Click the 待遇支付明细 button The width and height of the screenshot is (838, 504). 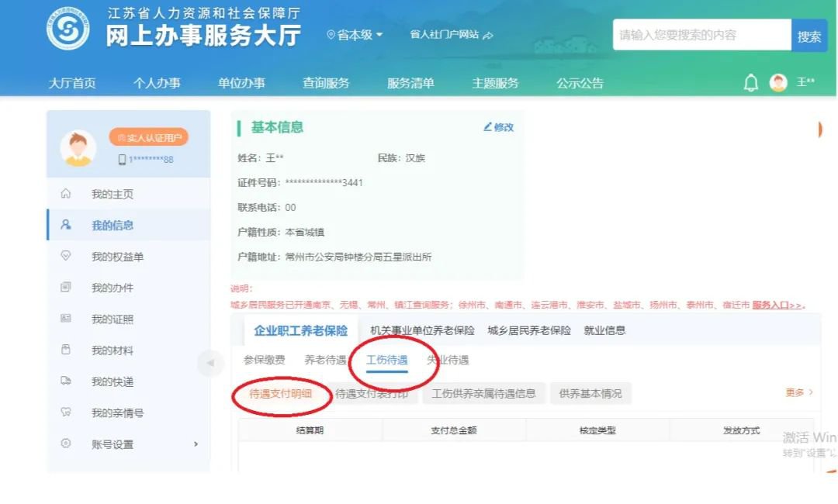tap(280, 393)
